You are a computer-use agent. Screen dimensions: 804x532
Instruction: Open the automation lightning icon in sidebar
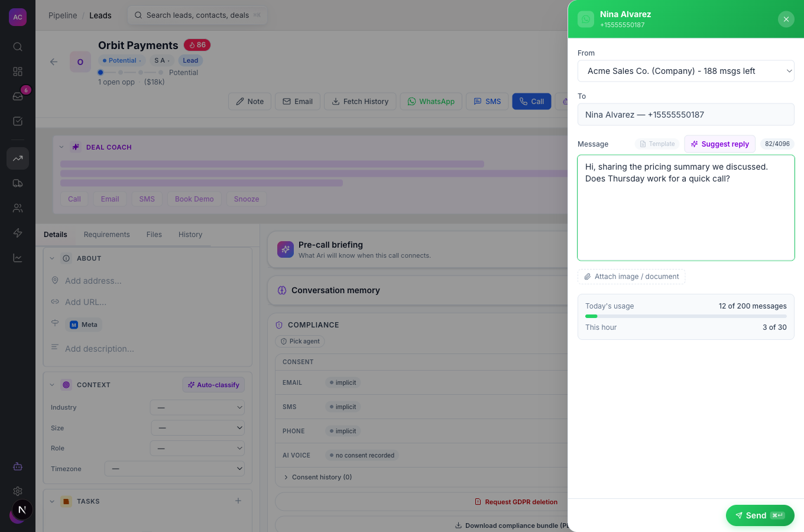(18, 233)
